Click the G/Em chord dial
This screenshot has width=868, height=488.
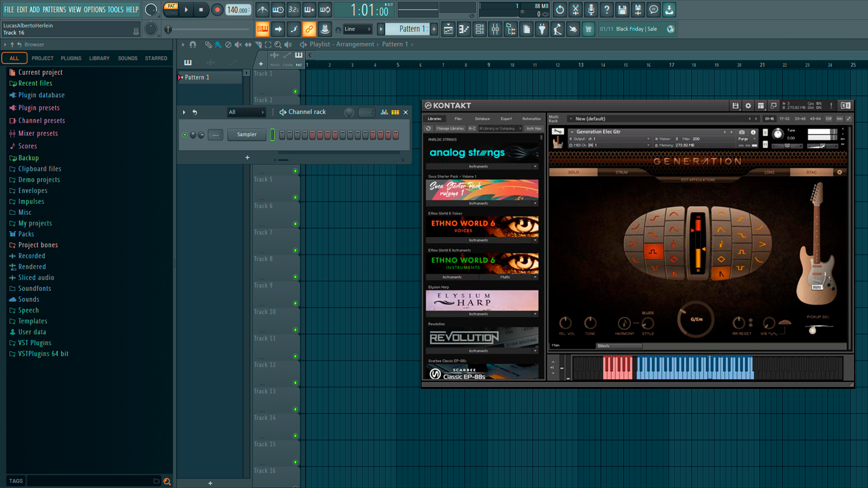click(x=696, y=319)
